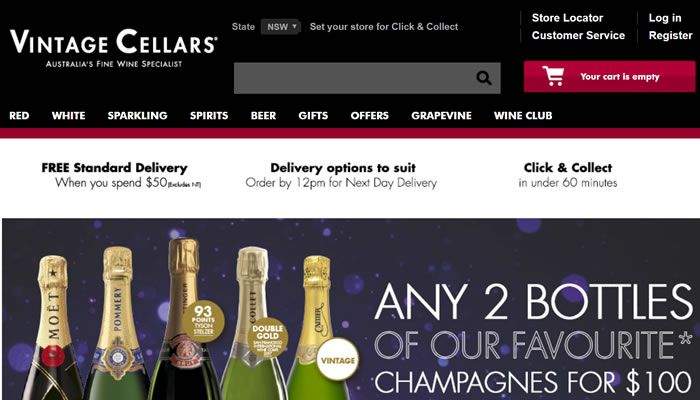Open the Red wine menu

point(19,116)
